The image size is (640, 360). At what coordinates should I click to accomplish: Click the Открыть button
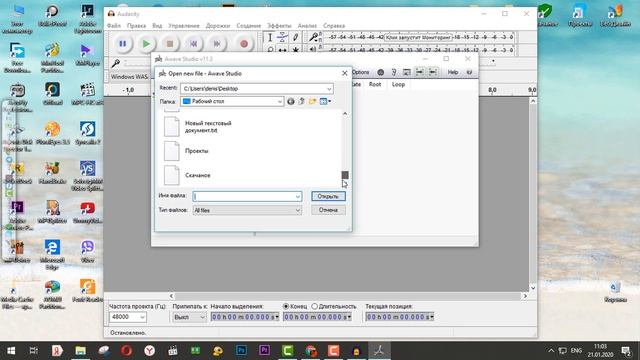click(x=328, y=196)
